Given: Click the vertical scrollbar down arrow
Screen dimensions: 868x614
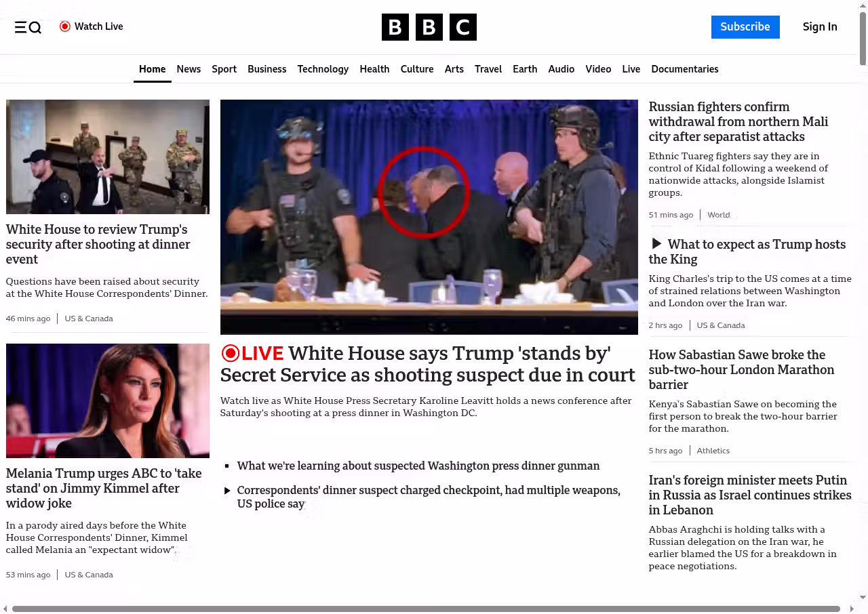Looking at the screenshot, I should [863, 597].
